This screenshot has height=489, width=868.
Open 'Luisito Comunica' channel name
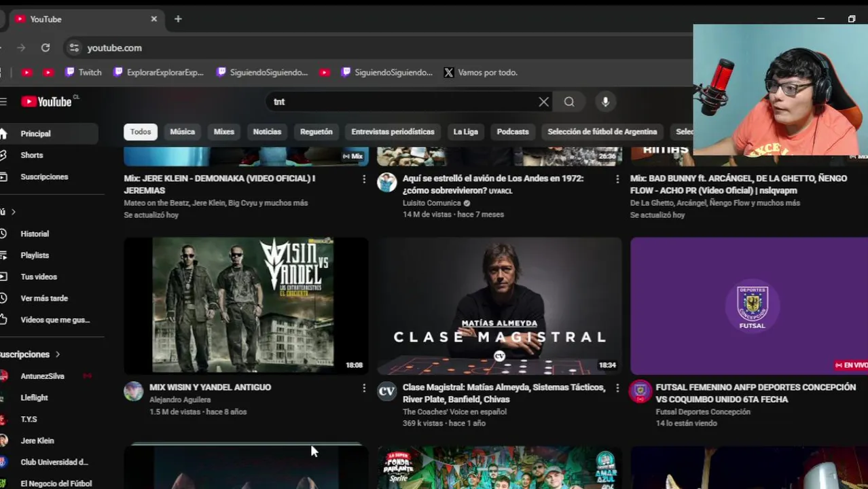(431, 203)
